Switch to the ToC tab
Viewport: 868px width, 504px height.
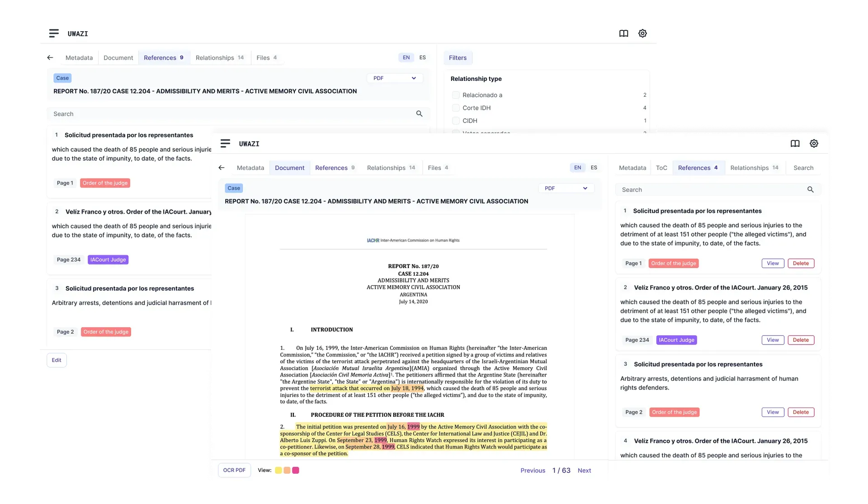coord(662,168)
